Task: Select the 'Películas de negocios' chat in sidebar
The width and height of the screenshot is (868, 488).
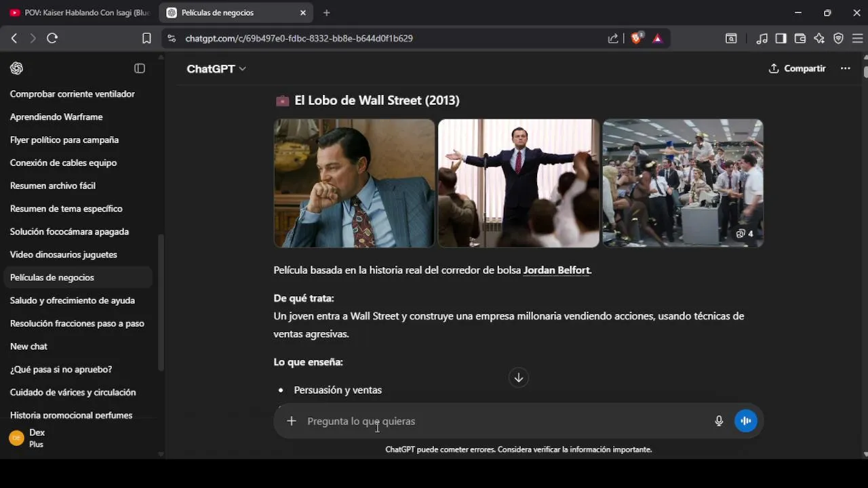Action: tap(78, 278)
